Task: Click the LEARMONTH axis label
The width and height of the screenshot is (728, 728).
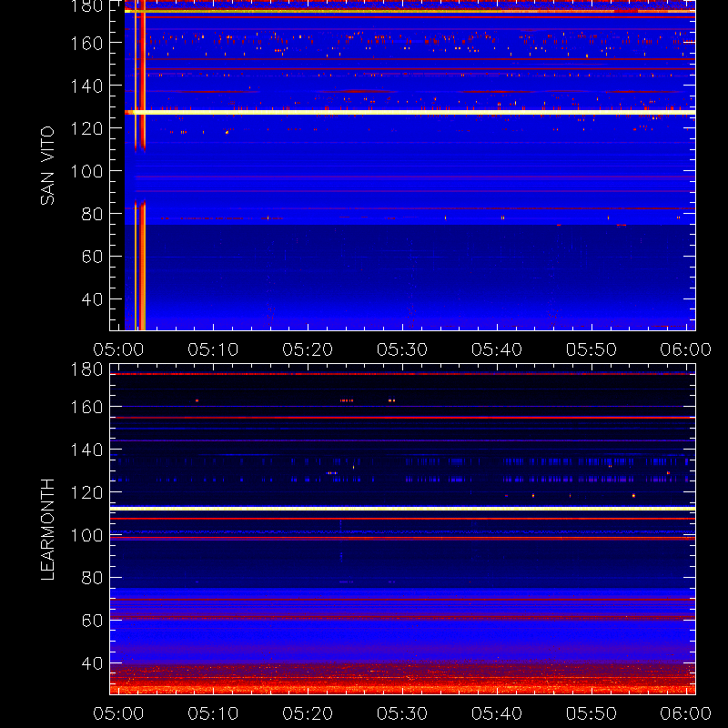Action: [x=48, y=530]
